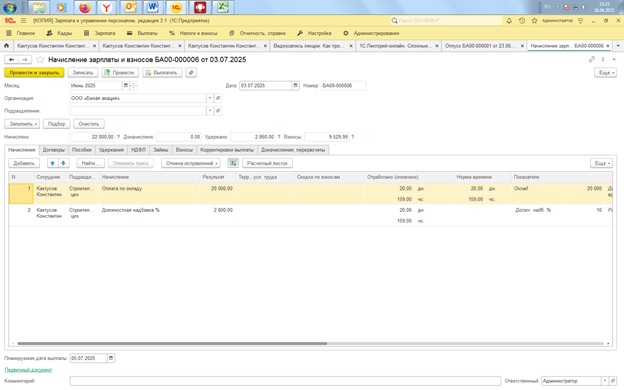Open Подразделение link icon
Image resolution: width=624 pixels, height=390 pixels.
tap(218, 111)
